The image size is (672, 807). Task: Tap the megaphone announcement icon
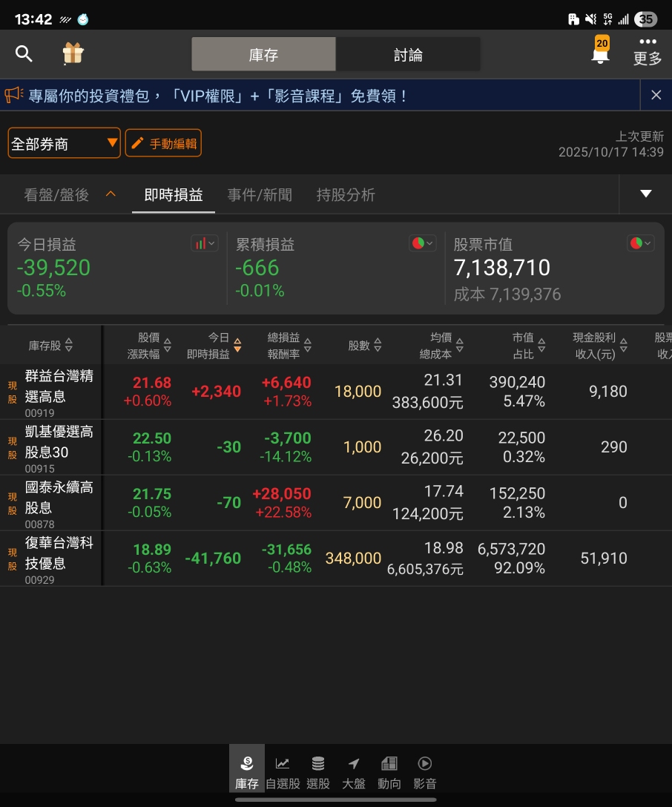14,95
